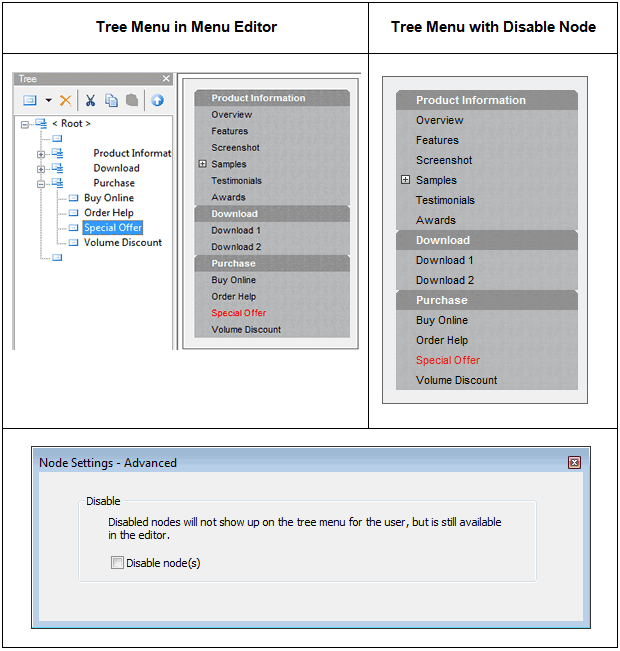
Task: Click the Root node icon in tree
Action: pos(41,123)
